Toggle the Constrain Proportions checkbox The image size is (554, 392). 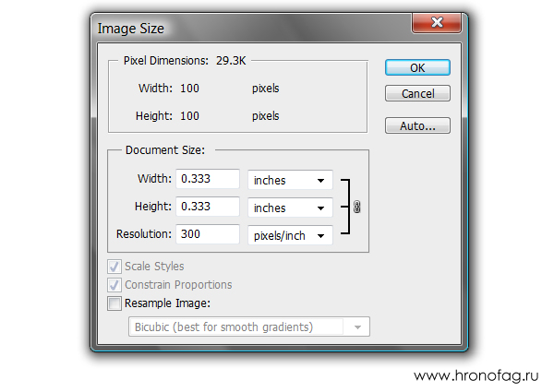coord(114,285)
